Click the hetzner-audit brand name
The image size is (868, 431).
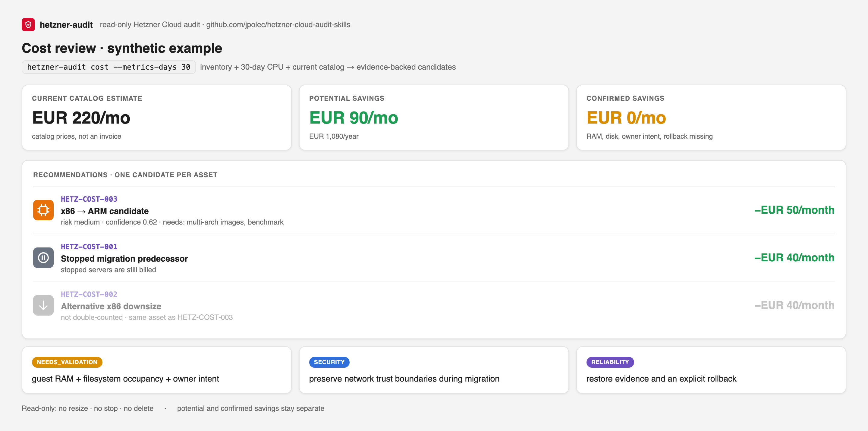pos(66,25)
